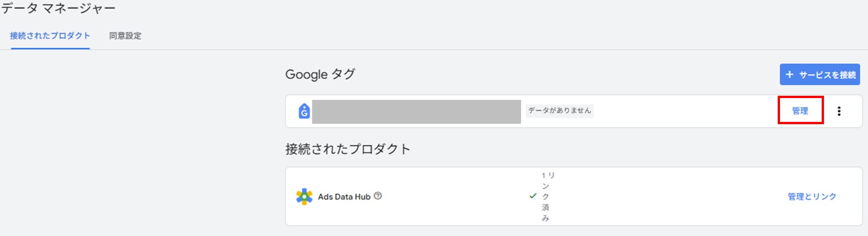Viewport: 868px width, 236px height.
Task: Click the データがありません status badge
Action: click(x=560, y=110)
